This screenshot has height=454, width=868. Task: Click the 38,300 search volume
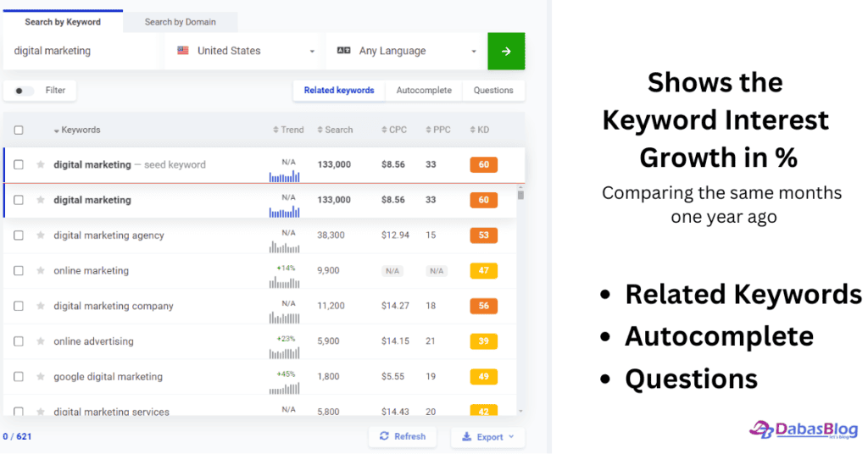pyautogui.click(x=331, y=235)
